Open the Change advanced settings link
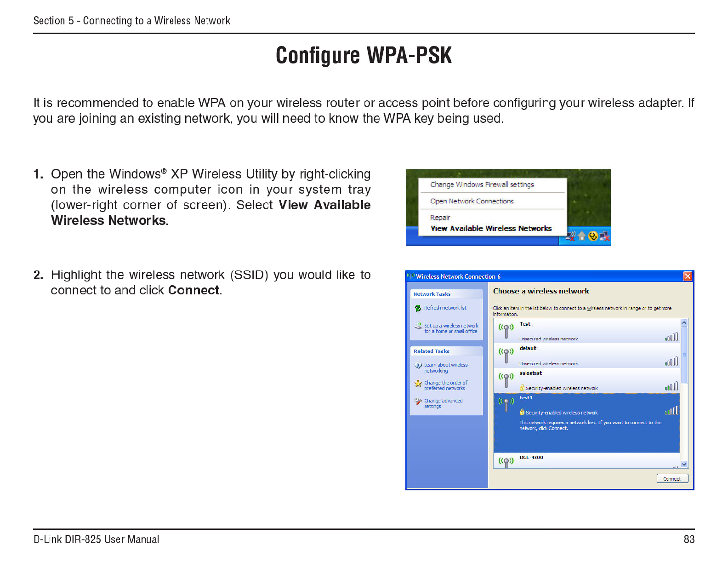Screen dimensions: 728x563 pyautogui.click(x=444, y=403)
